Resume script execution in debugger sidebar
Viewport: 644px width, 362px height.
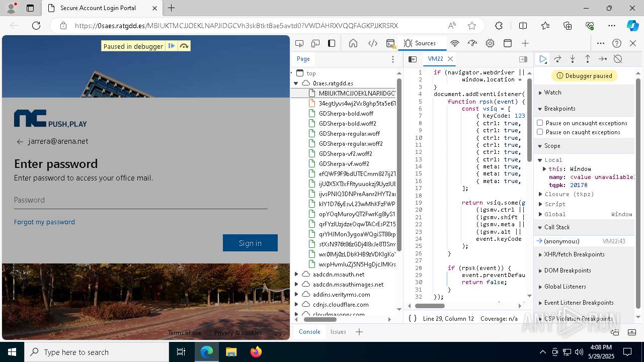[543, 59]
